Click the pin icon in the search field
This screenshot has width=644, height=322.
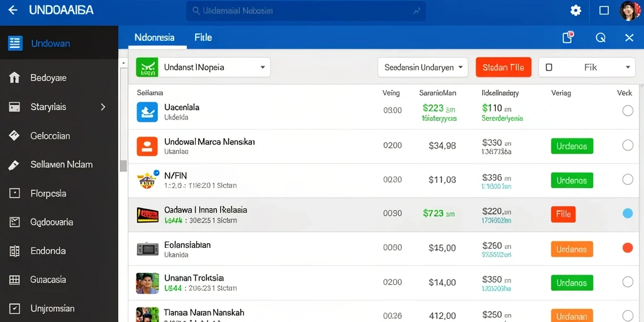416,11
